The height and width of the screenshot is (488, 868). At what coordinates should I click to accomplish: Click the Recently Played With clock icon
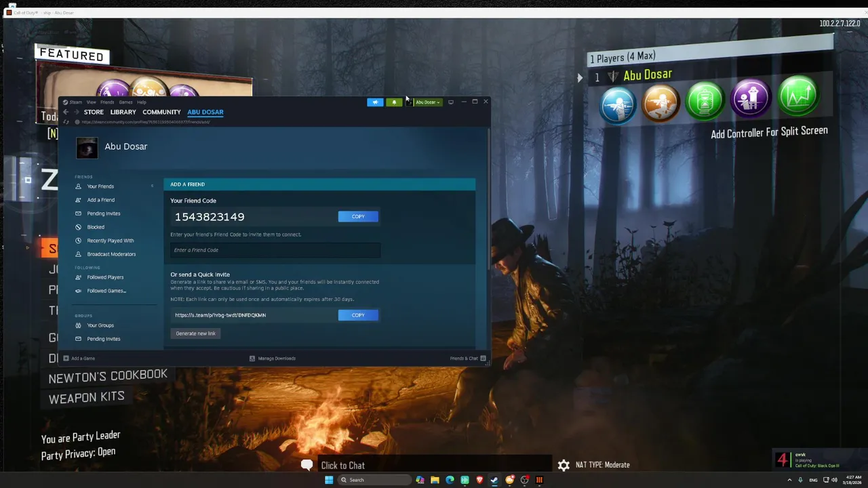(x=79, y=241)
